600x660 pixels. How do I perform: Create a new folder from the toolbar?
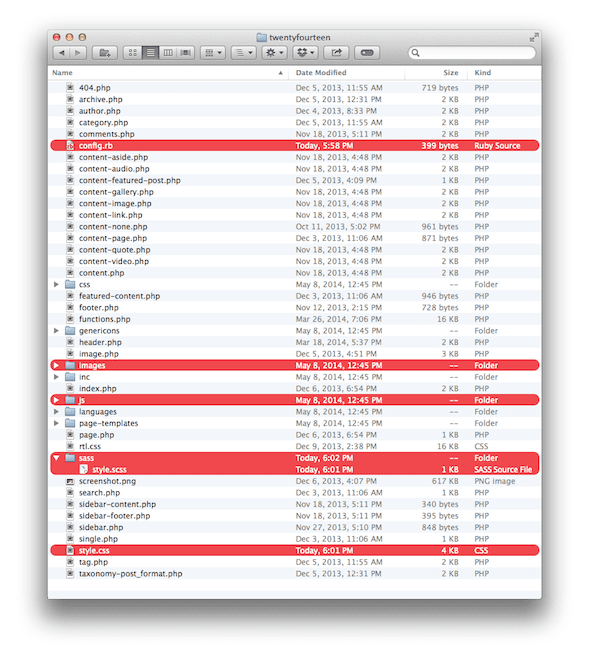click(104, 53)
